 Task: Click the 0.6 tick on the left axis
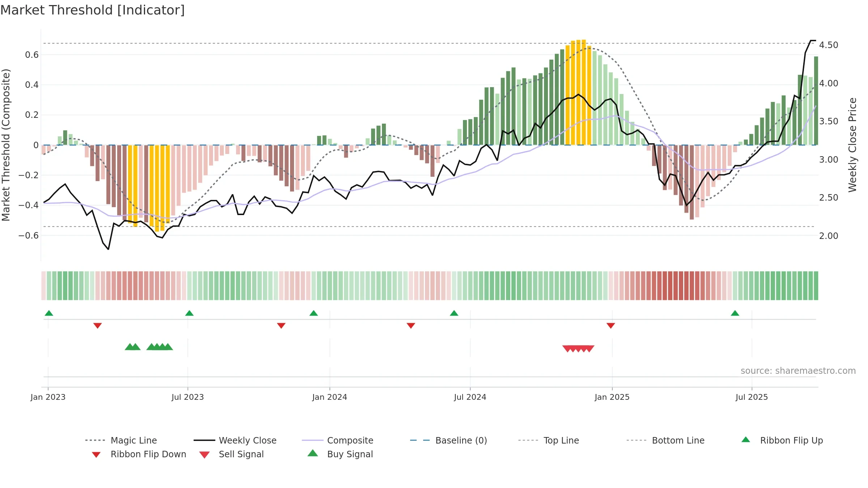pos(32,55)
